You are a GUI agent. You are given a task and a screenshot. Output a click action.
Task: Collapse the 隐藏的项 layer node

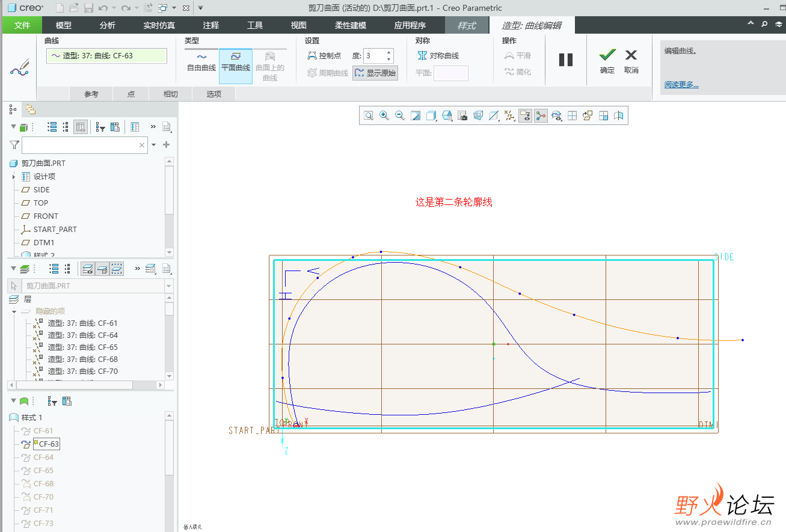click(x=14, y=311)
